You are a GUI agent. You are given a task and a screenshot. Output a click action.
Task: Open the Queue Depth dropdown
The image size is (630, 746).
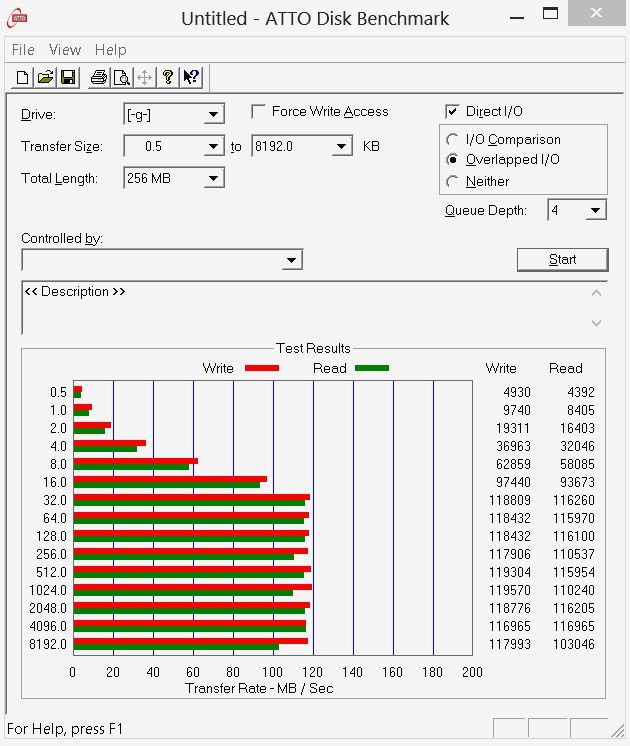click(x=595, y=210)
